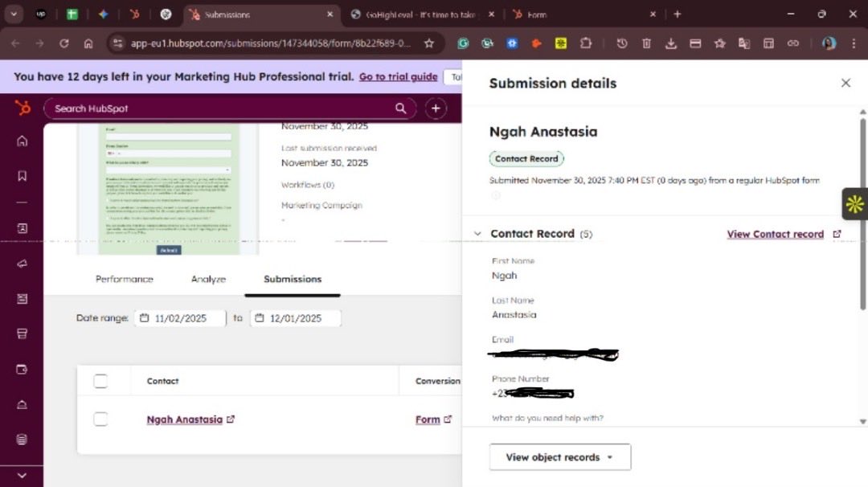Viewport: 868px width, 487px height.
Task: Click the yellow asterisk side widget
Action: (x=854, y=204)
